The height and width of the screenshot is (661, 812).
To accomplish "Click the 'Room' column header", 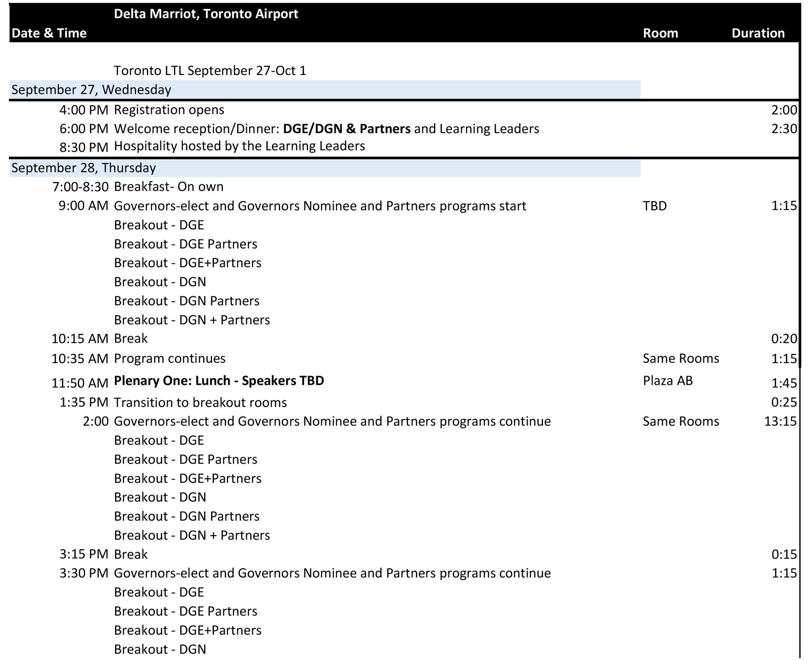I will (660, 33).
